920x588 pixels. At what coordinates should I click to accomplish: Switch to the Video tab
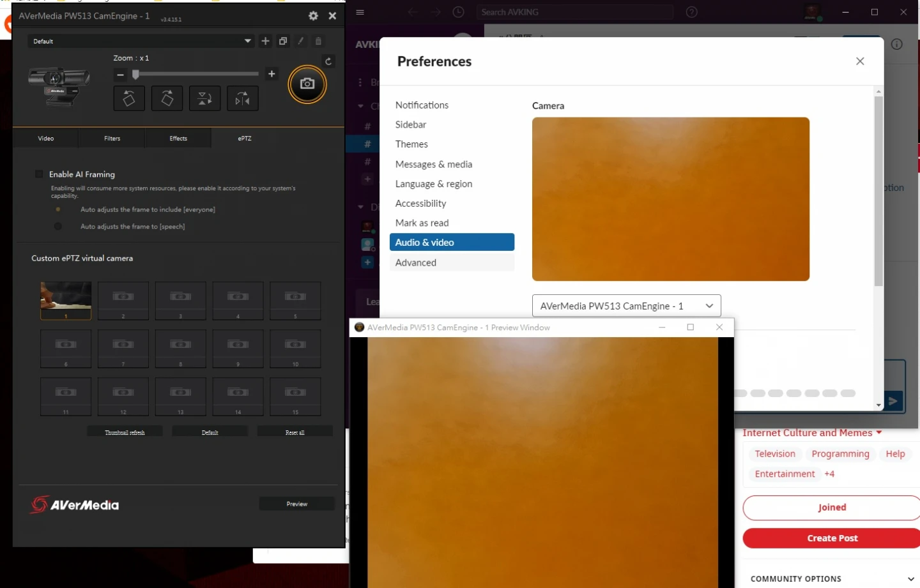(46, 138)
